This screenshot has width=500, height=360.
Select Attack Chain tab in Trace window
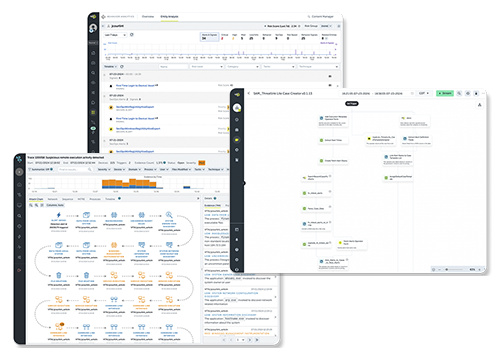pyautogui.click(x=36, y=199)
